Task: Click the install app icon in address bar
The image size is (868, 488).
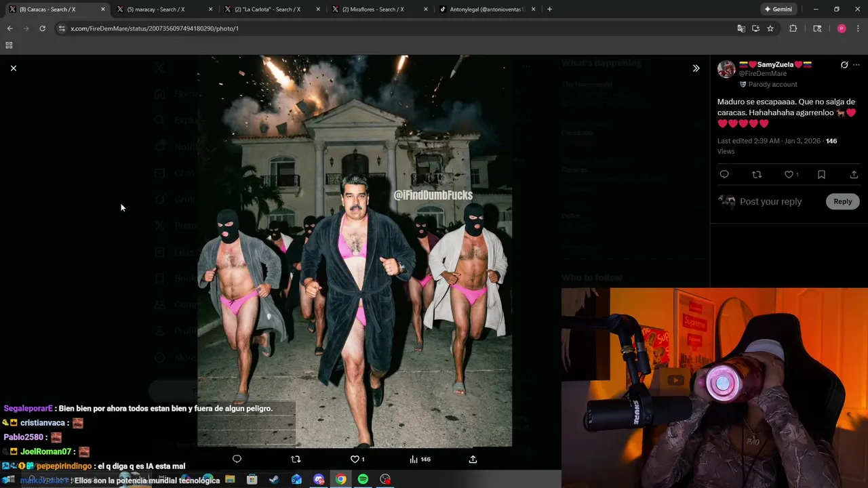Action: coord(755,28)
